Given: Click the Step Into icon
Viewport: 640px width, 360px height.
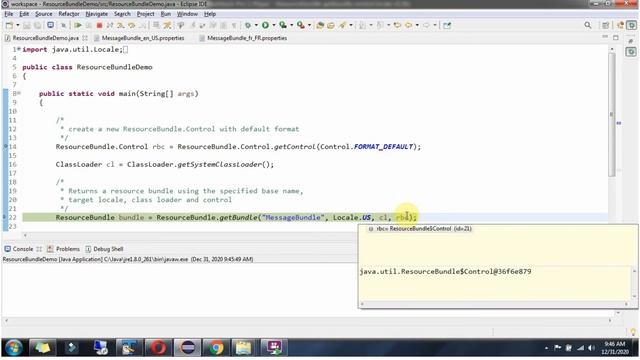Looking at the screenshot, I should click(x=120, y=25).
